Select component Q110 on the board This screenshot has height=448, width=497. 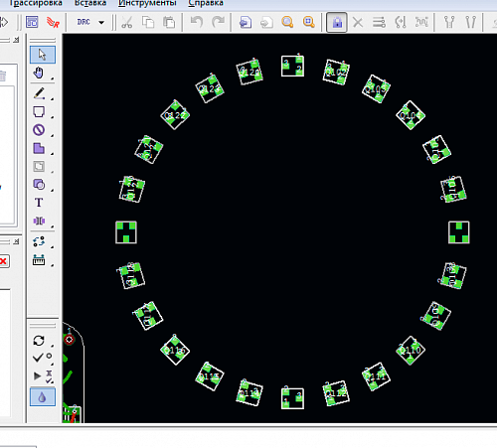tap(411, 351)
